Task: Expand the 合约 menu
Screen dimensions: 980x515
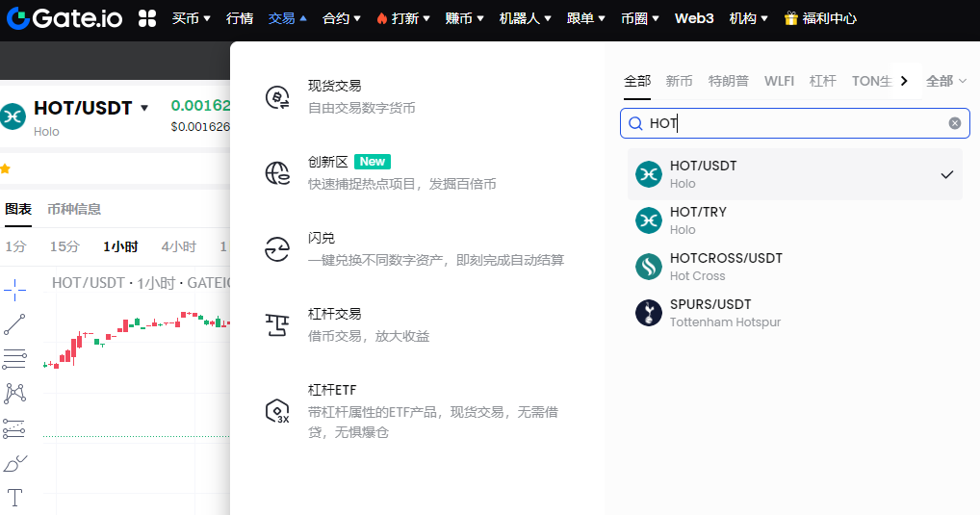Action: click(x=342, y=18)
